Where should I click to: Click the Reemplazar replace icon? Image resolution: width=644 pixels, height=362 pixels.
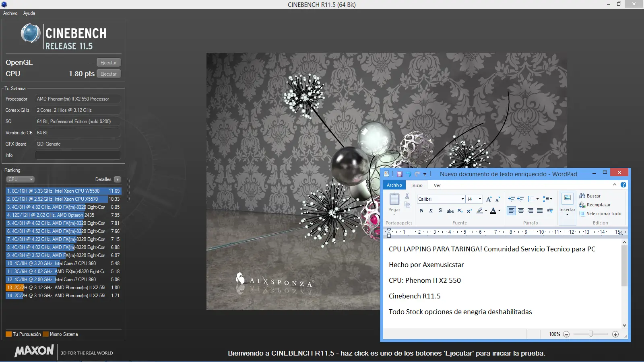tap(582, 205)
